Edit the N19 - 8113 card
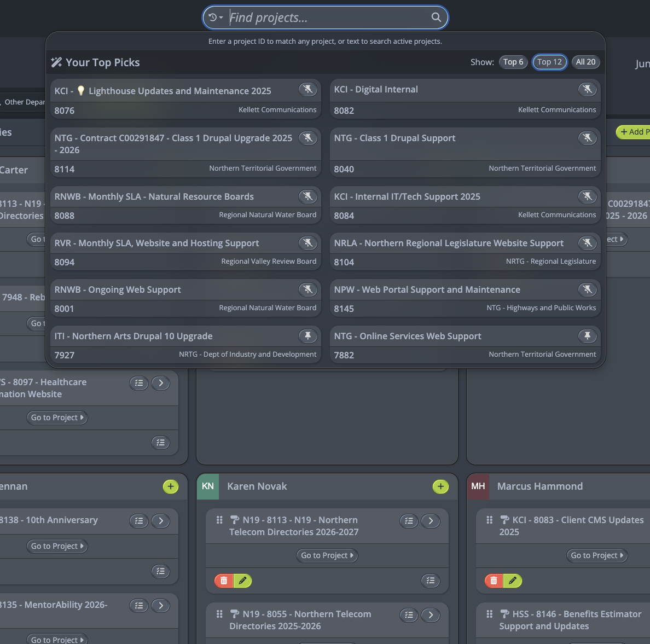The image size is (650, 644). click(242, 581)
